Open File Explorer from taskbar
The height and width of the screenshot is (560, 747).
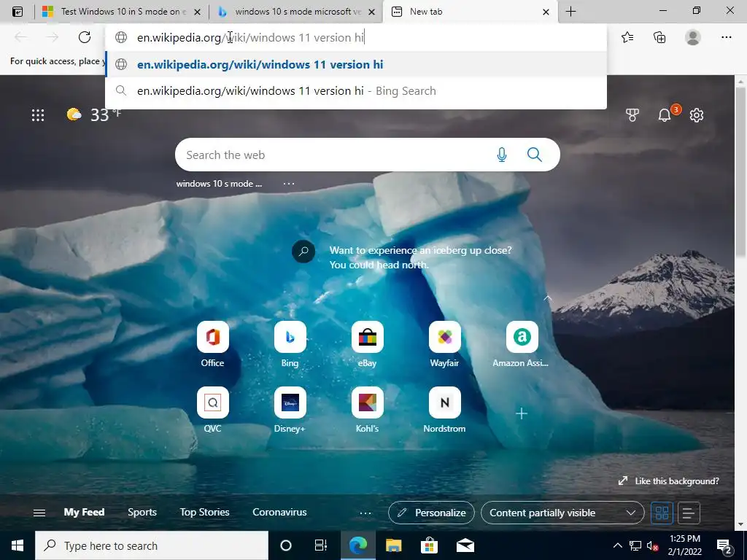(x=393, y=545)
